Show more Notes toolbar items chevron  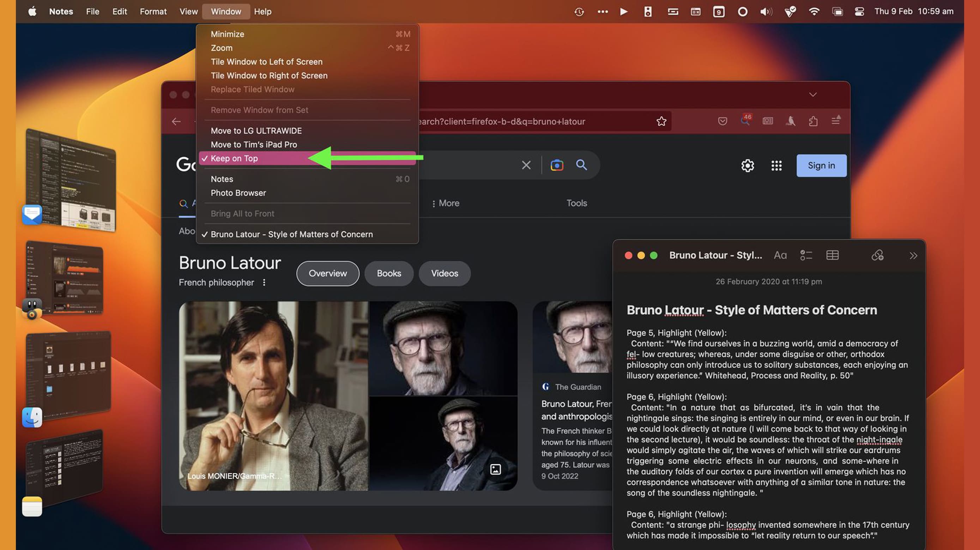click(x=913, y=256)
